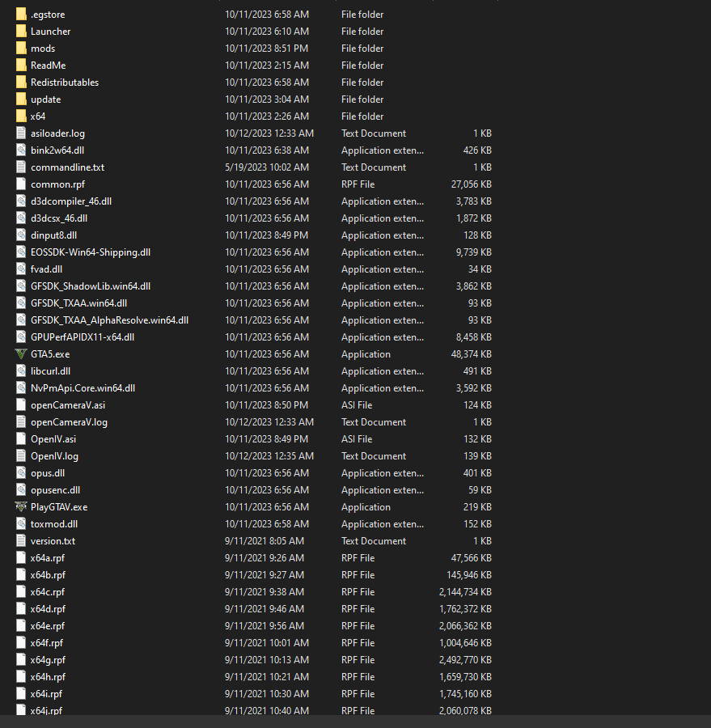
Task: Click the PlayGTAV.exe application icon
Action: point(21,507)
